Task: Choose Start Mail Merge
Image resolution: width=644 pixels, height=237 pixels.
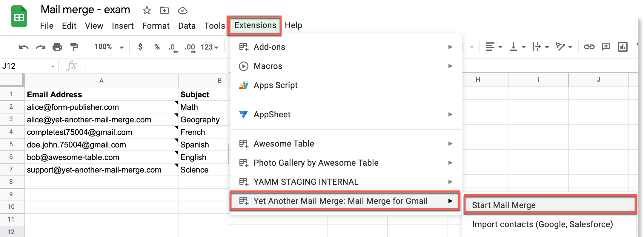Action: [550, 205]
